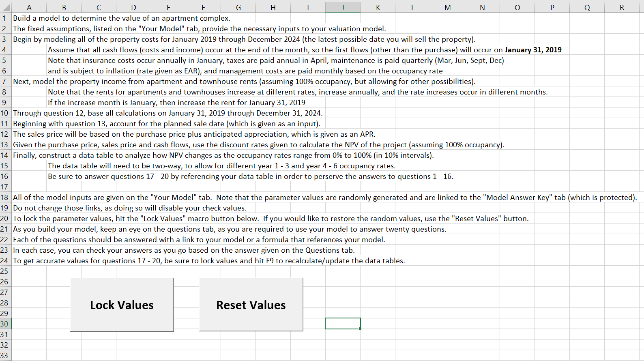Select column N header
The image size is (644, 361).
pos(482,7)
